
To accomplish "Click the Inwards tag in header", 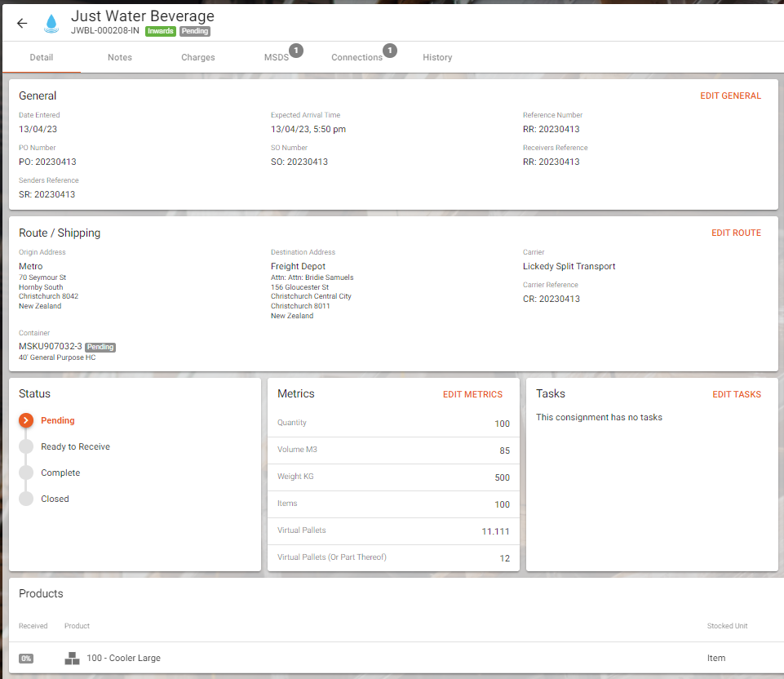I will point(161,31).
